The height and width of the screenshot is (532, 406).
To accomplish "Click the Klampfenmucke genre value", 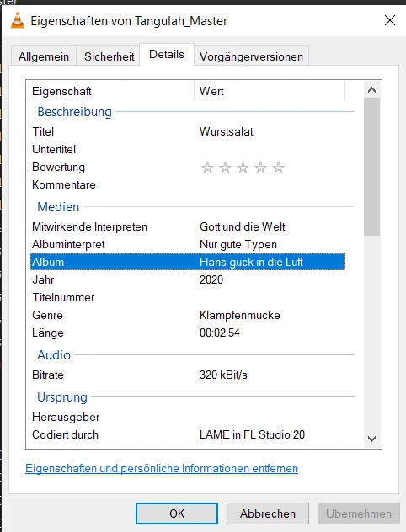I will tap(240, 315).
